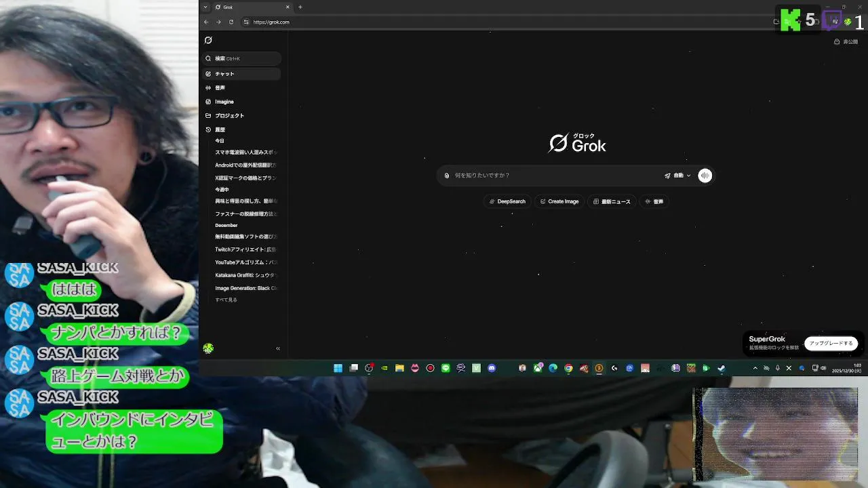Open the Image Generation: Black chat
The image size is (868, 488).
(x=245, y=288)
